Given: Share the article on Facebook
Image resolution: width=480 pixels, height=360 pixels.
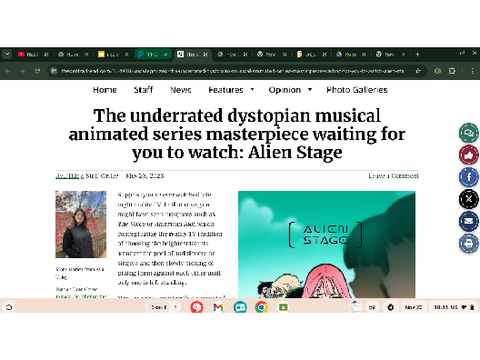Looking at the screenshot, I should coord(469,177).
